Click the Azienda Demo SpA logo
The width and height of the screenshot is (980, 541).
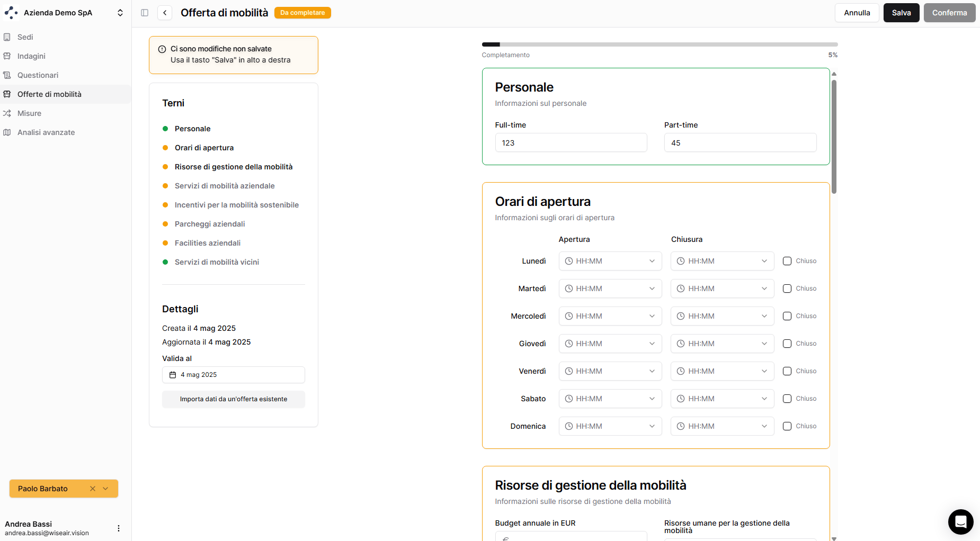pos(11,13)
